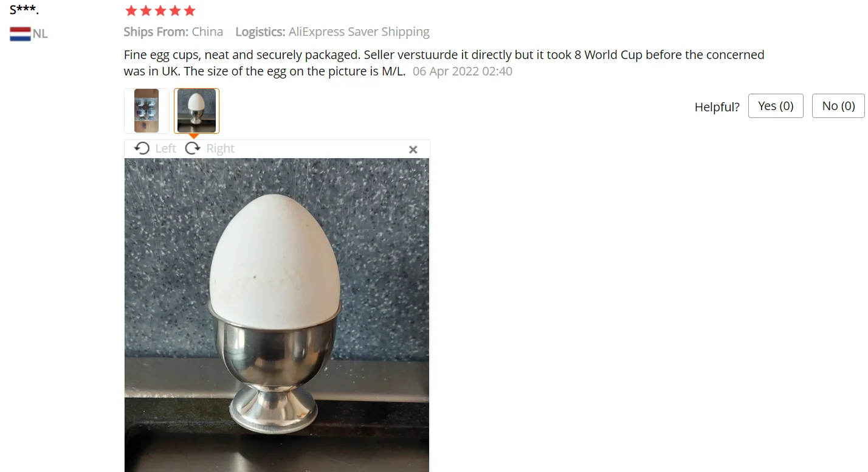Close the enlarged photo viewer with X
The height and width of the screenshot is (472, 868).
[413, 150]
